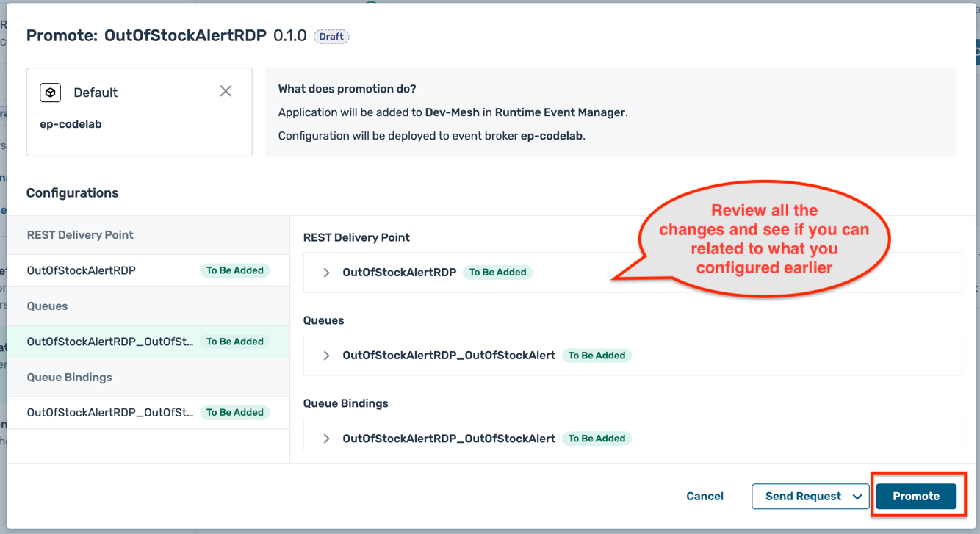Expand the OutOfStockAlertRDP_OutOfStockAlert queue details
980x534 pixels.
click(326, 355)
